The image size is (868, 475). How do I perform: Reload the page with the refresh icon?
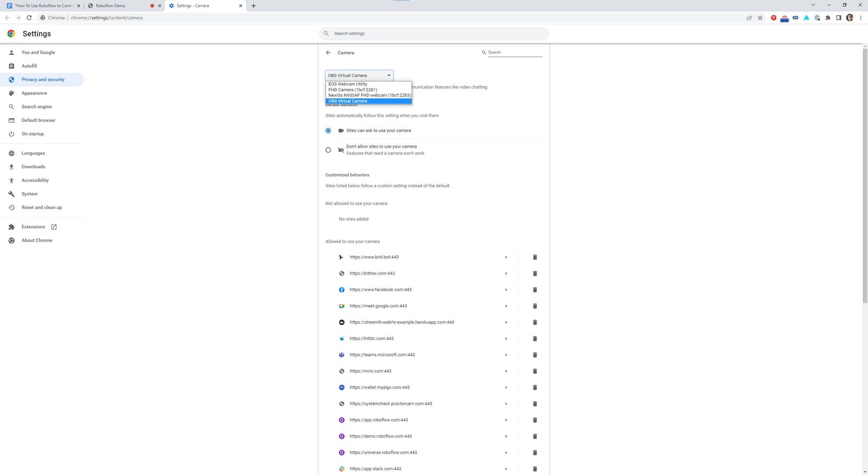coord(29,18)
